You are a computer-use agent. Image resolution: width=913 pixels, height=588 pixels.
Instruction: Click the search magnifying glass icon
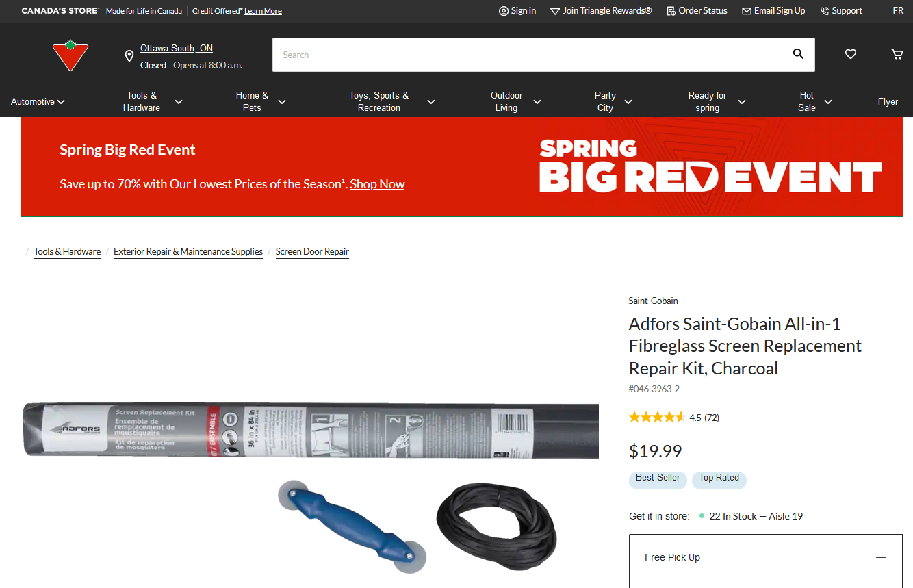798,54
